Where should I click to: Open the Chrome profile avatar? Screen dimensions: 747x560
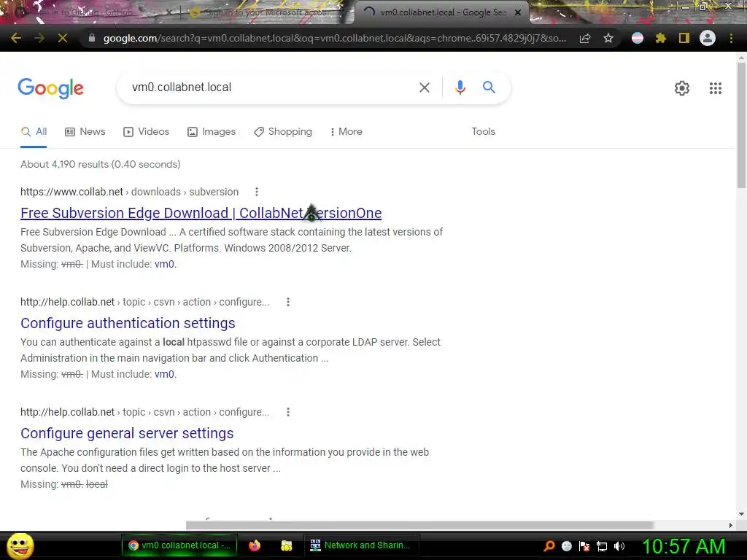[x=708, y=38]
